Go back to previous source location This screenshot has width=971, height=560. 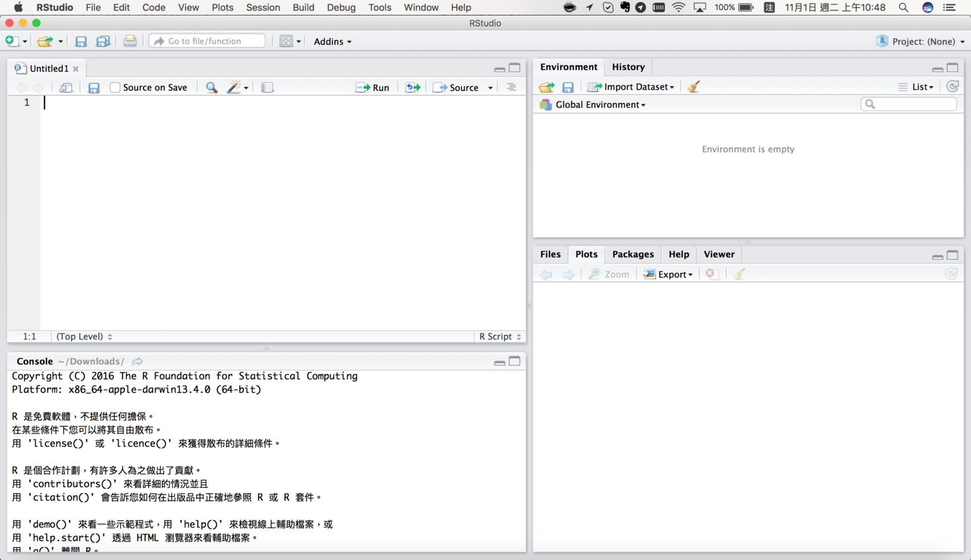(x=21, y=88)
